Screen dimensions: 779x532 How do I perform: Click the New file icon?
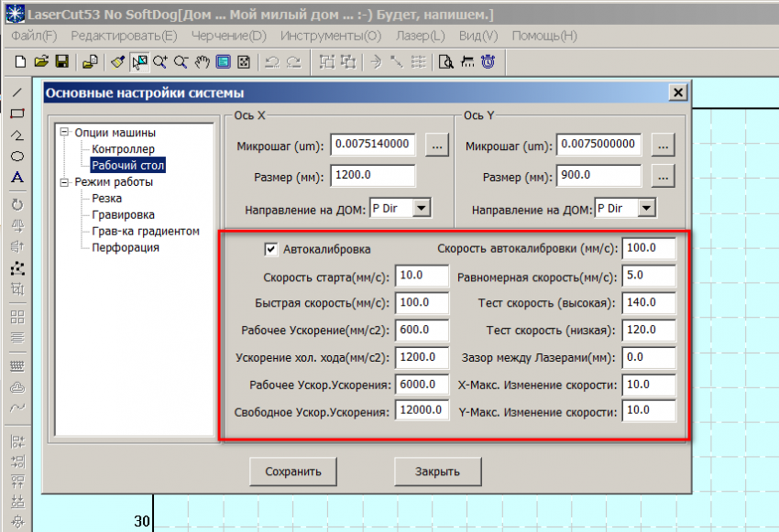[x=19, y=62]
